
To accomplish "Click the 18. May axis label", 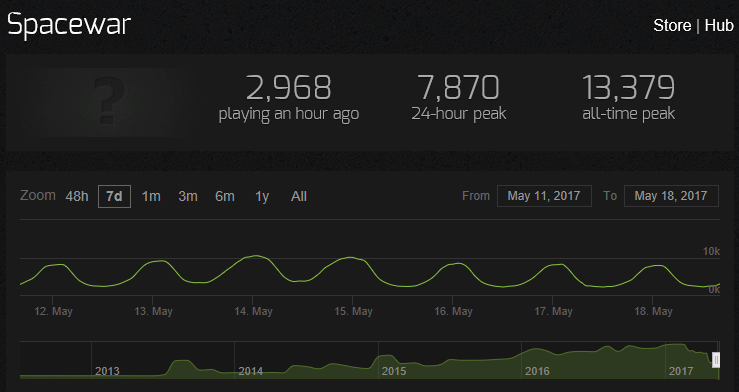I will coord(653,311).
